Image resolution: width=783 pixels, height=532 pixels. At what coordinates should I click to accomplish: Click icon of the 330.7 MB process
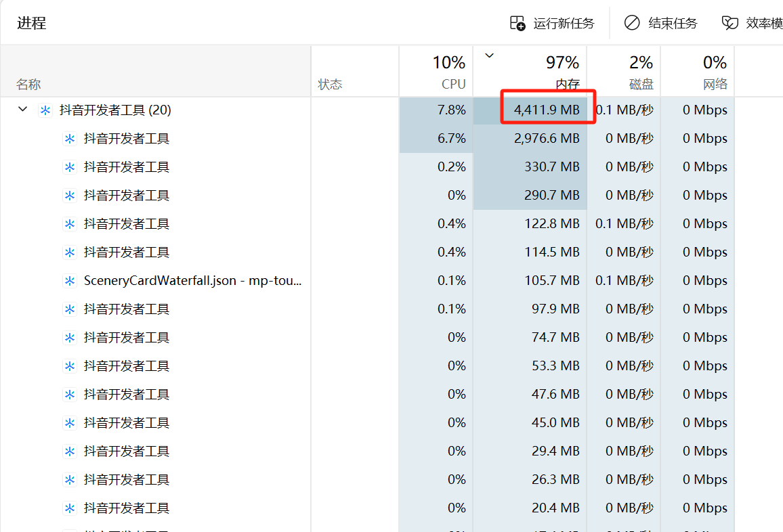(x=69, y=167)
